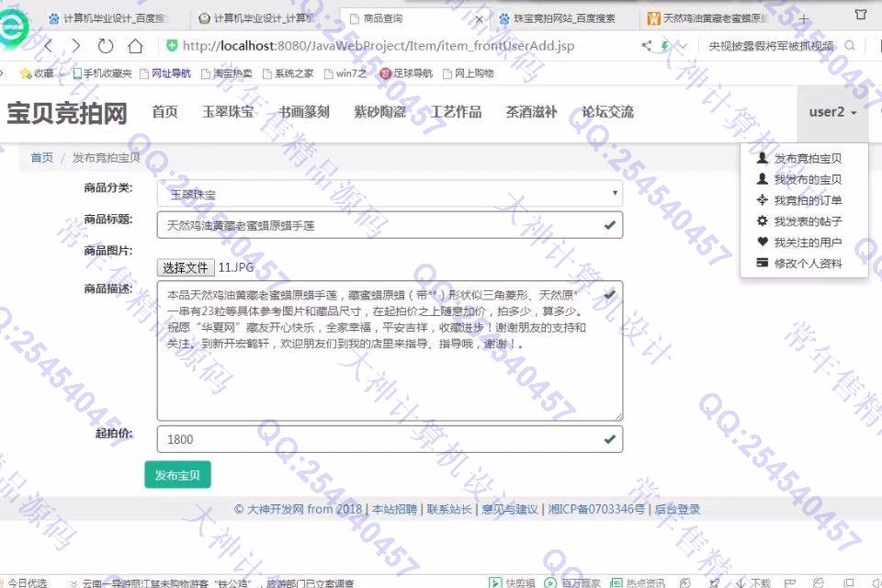The image size is (882, 588).
Task: Open the 工艺作品 category in navbar
Action: [x=456, y=111]
